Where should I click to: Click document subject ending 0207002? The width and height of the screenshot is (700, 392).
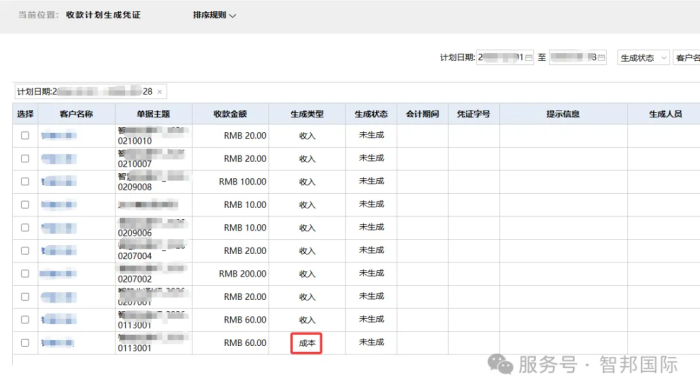point(152,274)
